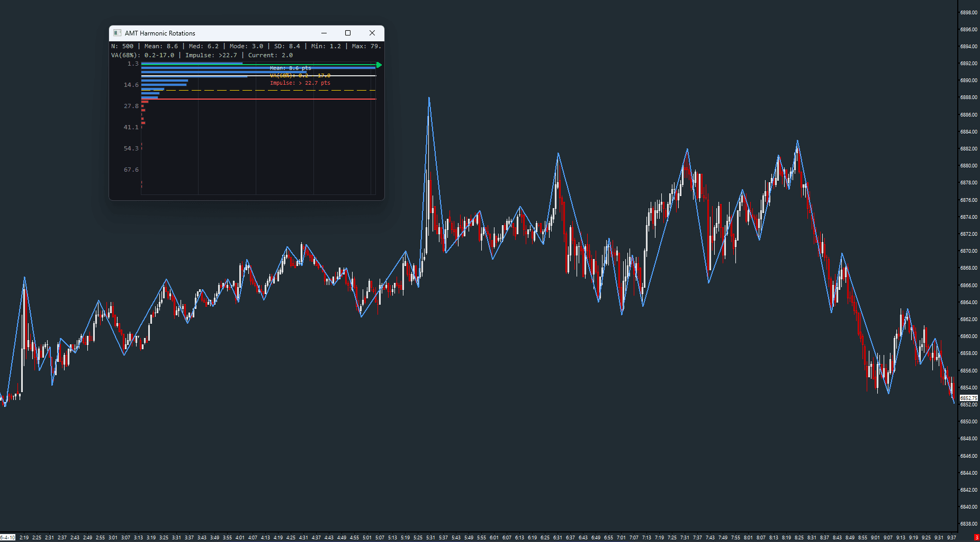Viewport: 980px width, 542px height.
Task: Maximize the AMT Harmonic Rotations window
Action: (348, 33)
